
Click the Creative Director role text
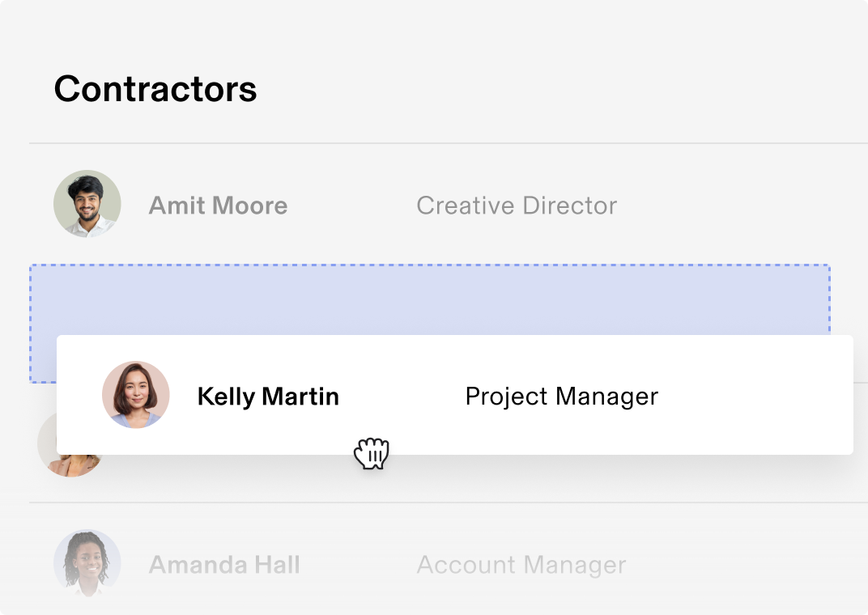(x=516, y=205)
